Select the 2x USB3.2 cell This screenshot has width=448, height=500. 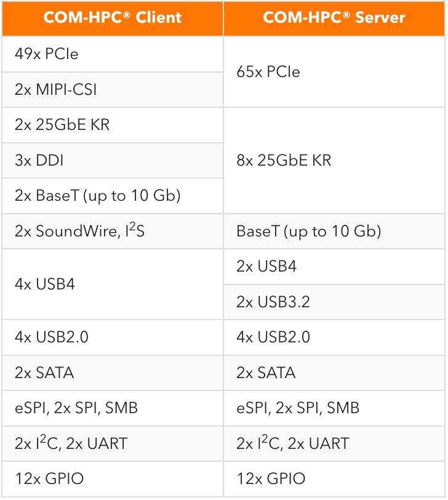click(334, 302)
